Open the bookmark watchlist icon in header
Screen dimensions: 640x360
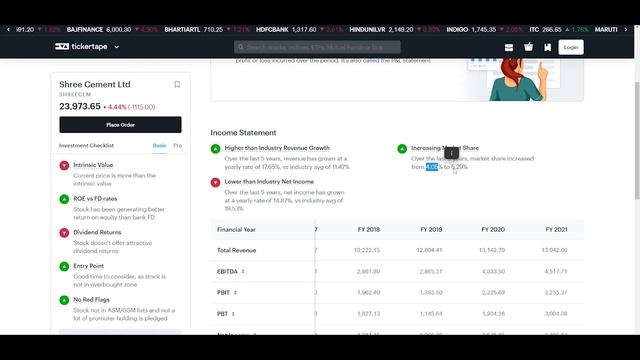click(x=548, y=47)
